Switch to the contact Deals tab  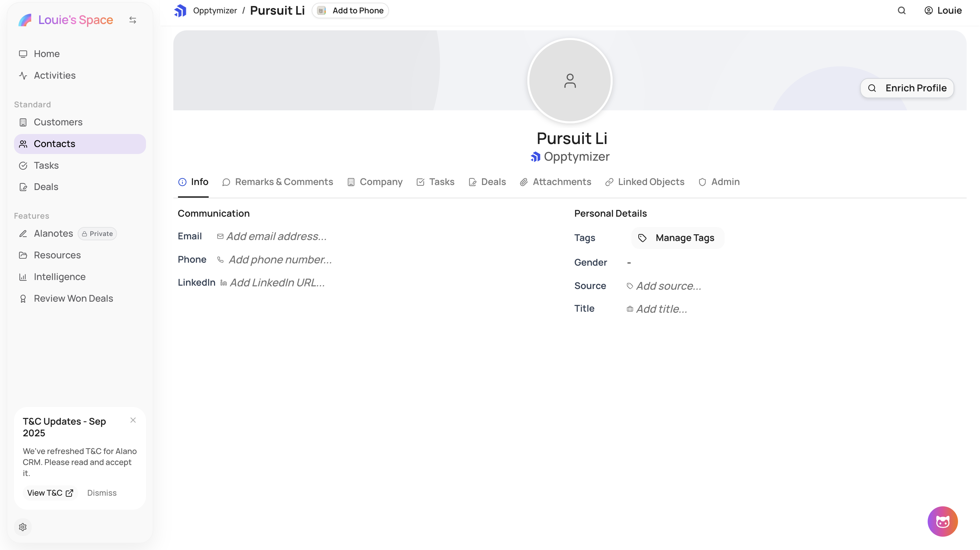(487, 182)
